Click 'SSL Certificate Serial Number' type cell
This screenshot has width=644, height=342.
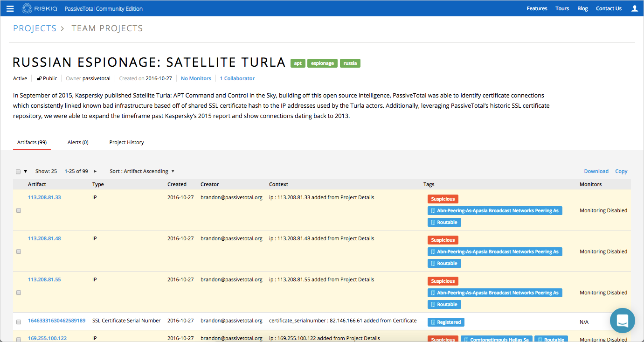tap(126, 321)
